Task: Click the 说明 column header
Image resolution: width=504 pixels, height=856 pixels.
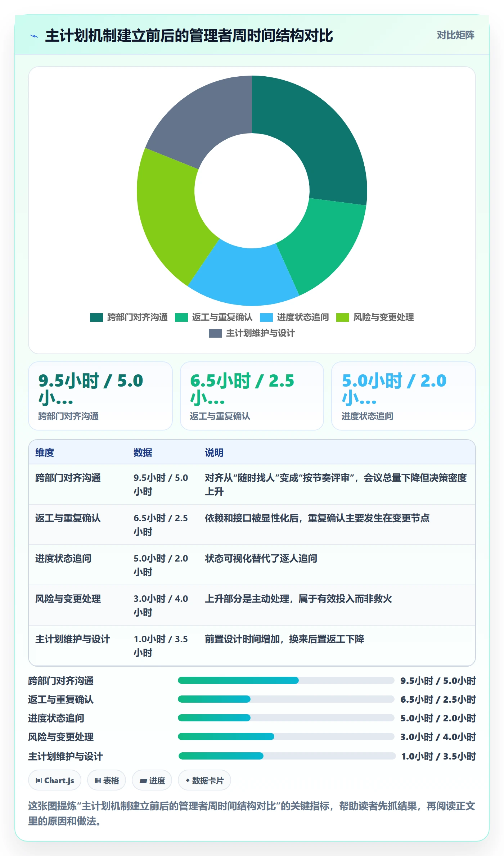Action: 214,452
